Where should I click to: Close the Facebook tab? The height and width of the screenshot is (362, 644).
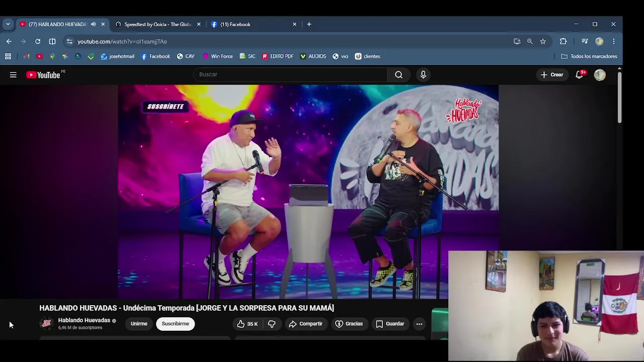tap(294, 24)
